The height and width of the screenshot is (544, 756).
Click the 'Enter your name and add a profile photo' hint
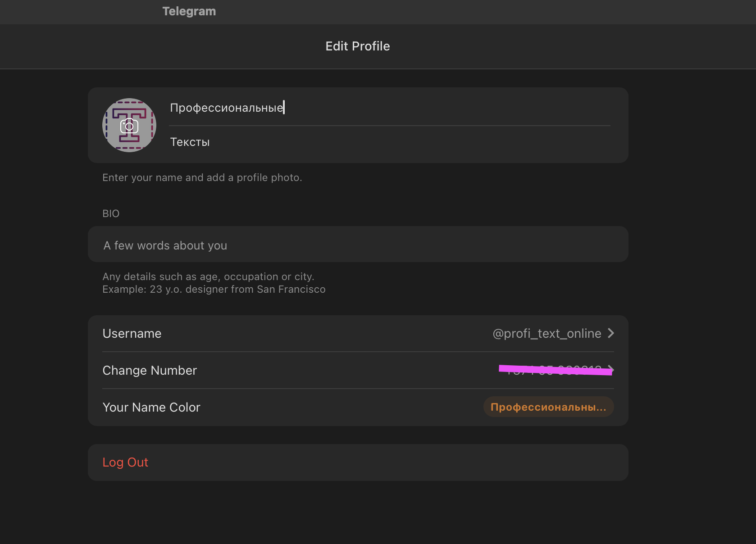202,177
